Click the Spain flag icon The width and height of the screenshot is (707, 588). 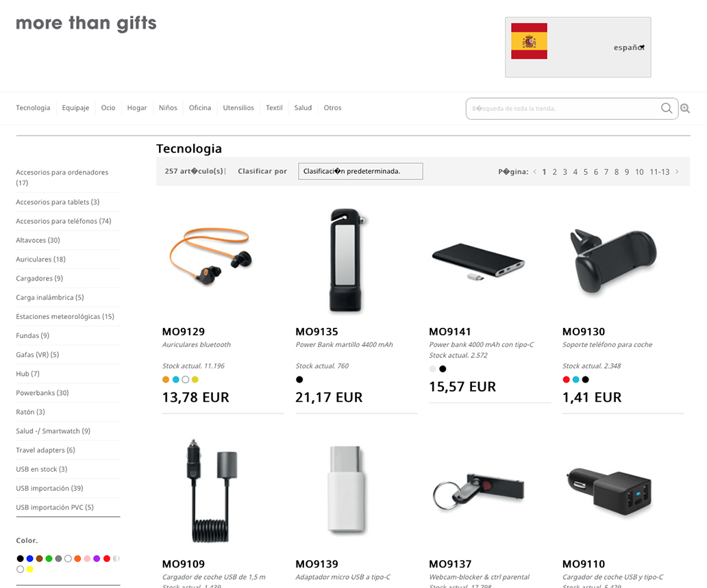pos(529,41)
